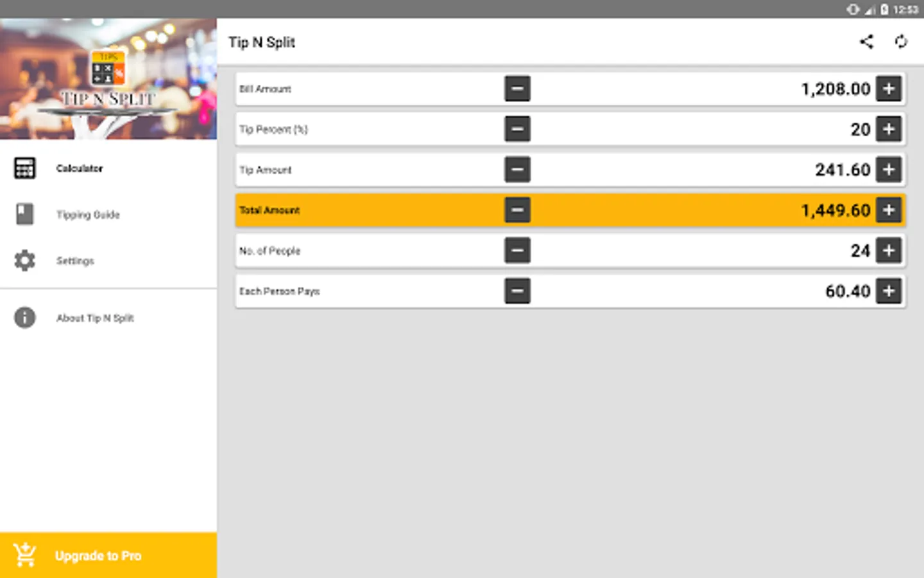Image resolution: width=924 pixels, height=578 pixels.
Task: Edit the Bill Amount value 1,208.00
Action: [835, 89]
